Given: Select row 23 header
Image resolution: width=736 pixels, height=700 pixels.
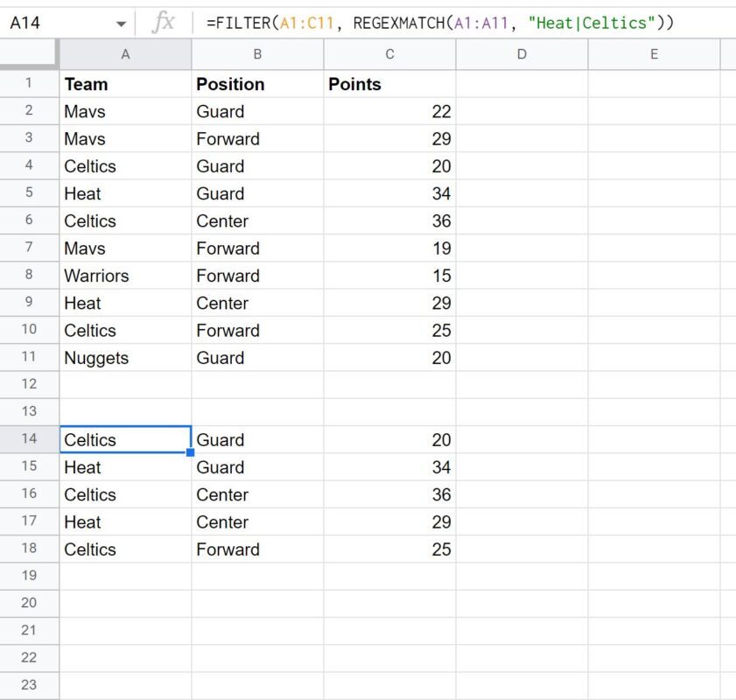Looking at the screenshot, I should [29, 685].
